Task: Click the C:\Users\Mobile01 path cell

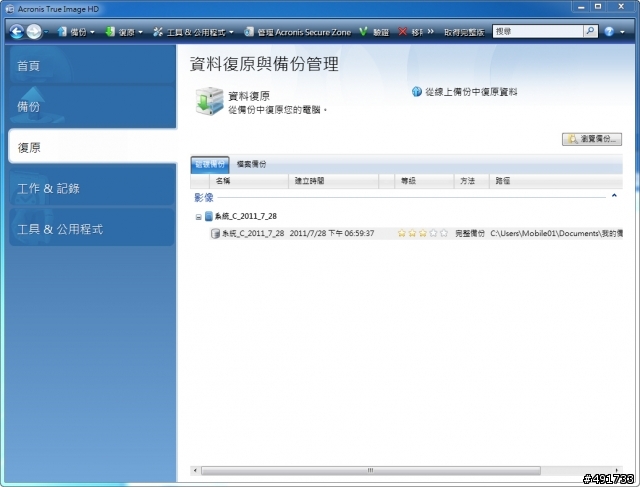Action: (x=556, y=233)
